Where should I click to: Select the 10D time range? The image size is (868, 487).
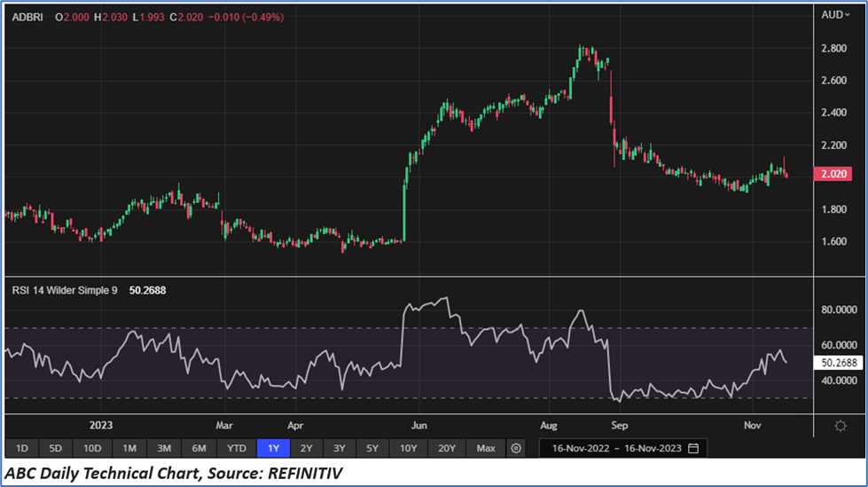coord(92,448)
